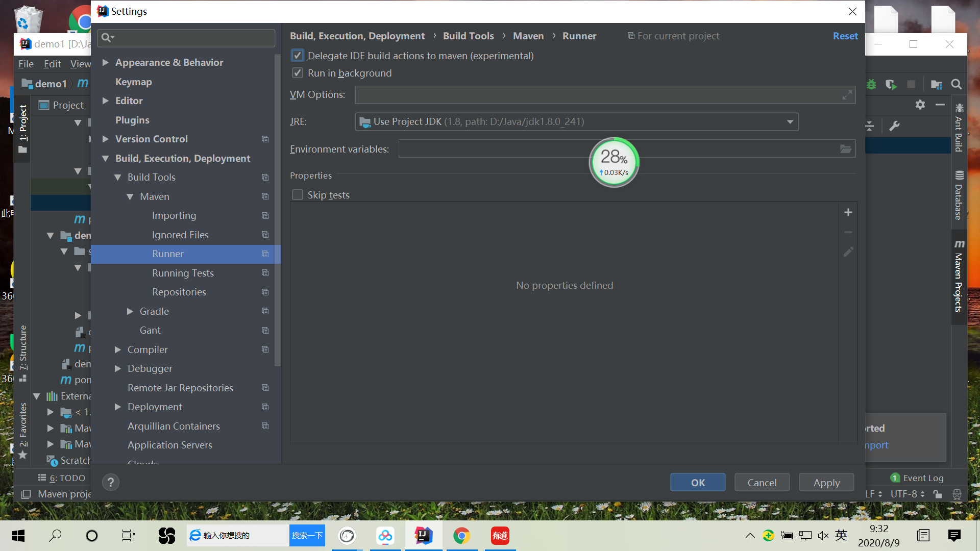The width and height of the screenshot is (980, 551).
Task: Open IntelliJ IDEA from taskbar
Action: tap(424, 536)
